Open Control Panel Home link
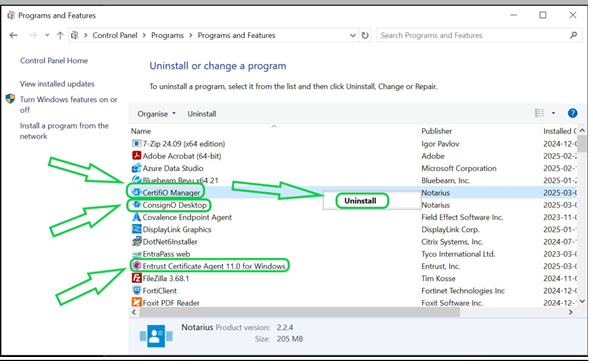The height and width of the screenshot is (364, 593). (x=54, y=61)
